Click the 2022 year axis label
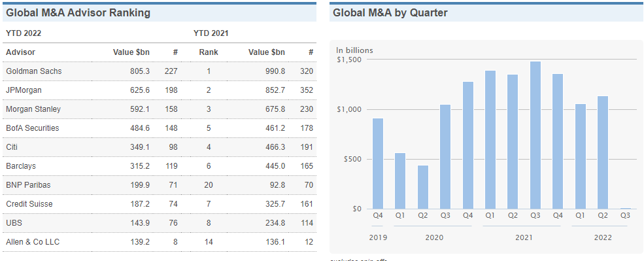Image resolution: width=644 pixels, height=261 pixels. click(x=603, y=237)
